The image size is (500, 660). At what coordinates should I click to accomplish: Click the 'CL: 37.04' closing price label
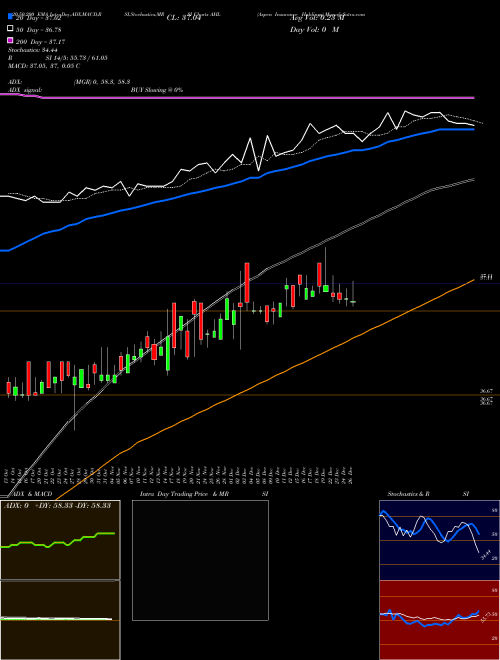point(184,18)
